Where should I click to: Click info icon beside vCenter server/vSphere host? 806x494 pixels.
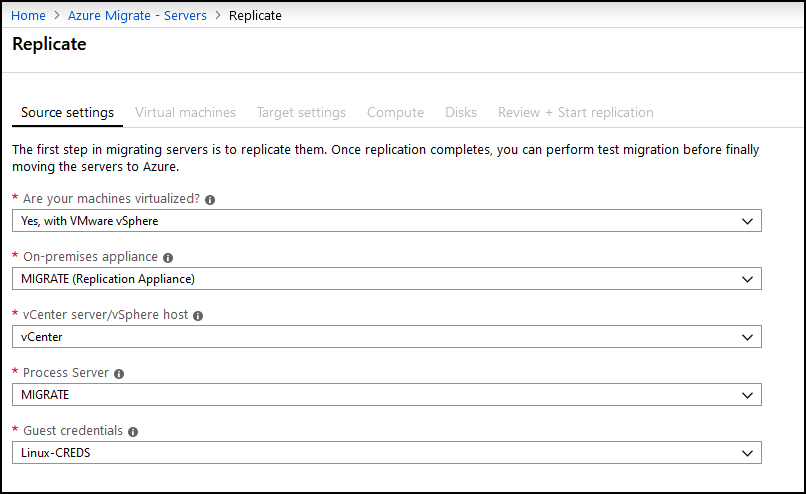198,316
